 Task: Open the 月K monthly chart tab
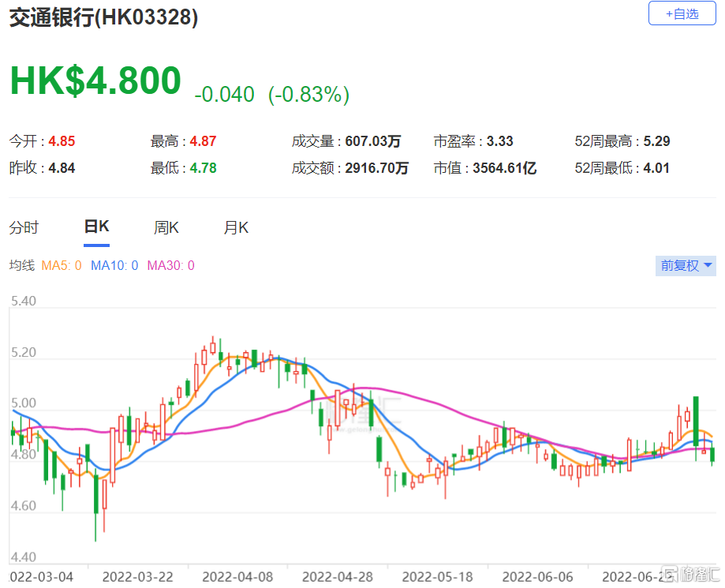click(x=236, y=227)
